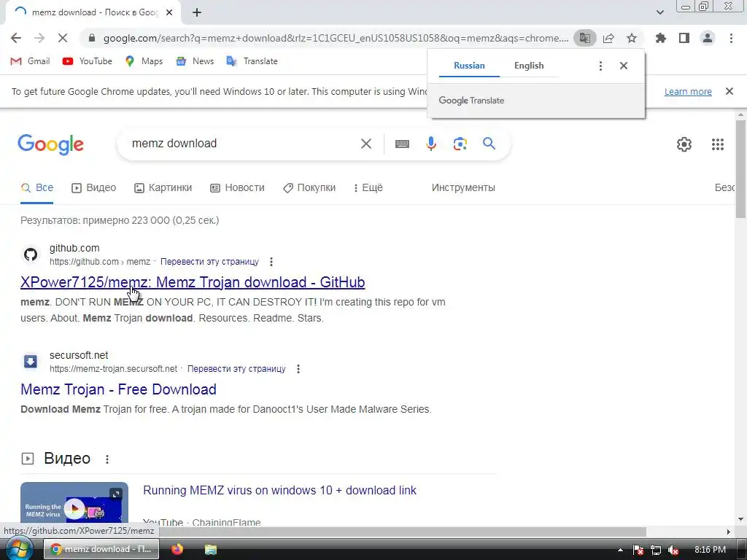
Task: Submit search with the magnifier icon
Action: (489, 144)
